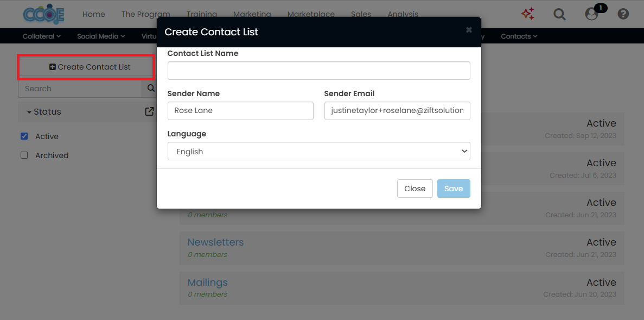
Task: Close the dialog using the Close button
Action: [415, 189]
